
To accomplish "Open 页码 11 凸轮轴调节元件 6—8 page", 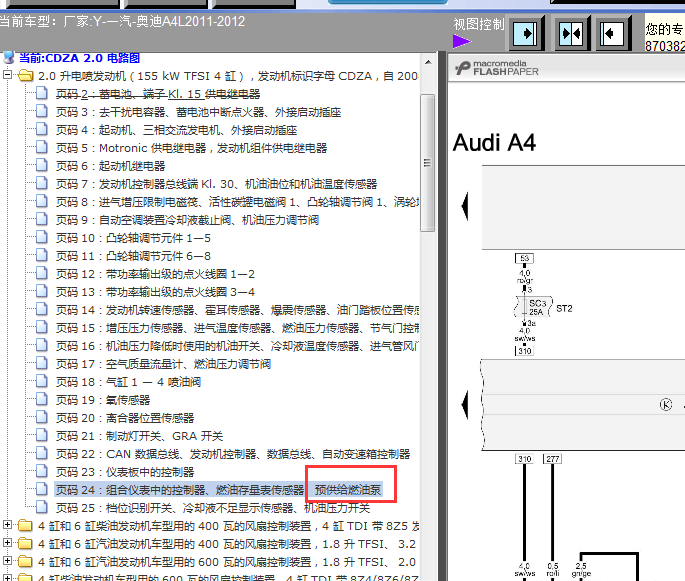I will click(133, 256).
